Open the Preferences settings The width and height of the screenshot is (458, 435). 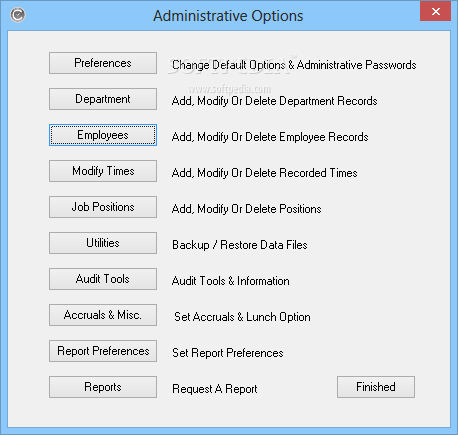(x=103, y=63)
